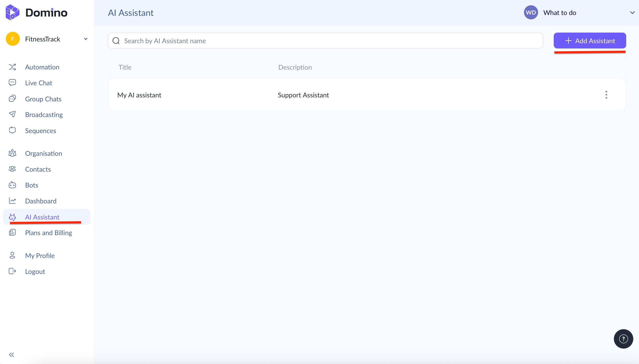
Task: Expand the What to do account chevron
Action: (632, 13)
